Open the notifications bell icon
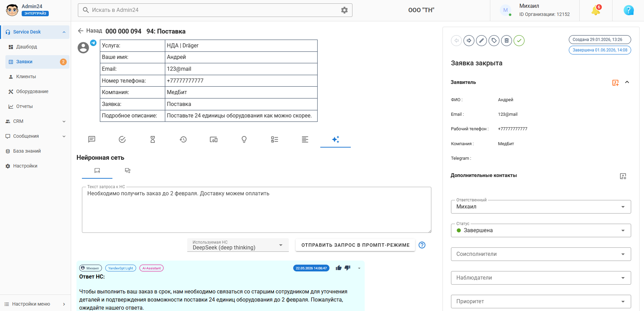The image size is (644, 311). click(x=596, y=10)
